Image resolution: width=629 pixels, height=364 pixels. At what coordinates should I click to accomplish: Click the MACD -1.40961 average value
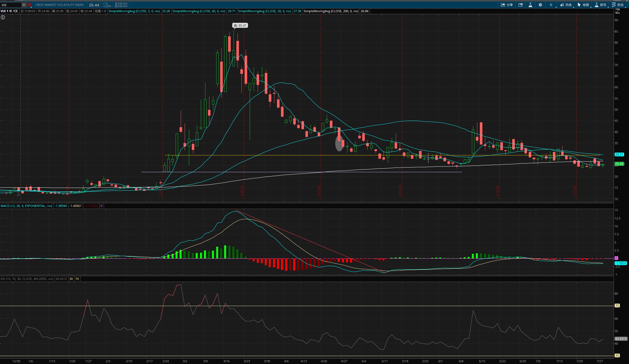(x=76, y=206)
